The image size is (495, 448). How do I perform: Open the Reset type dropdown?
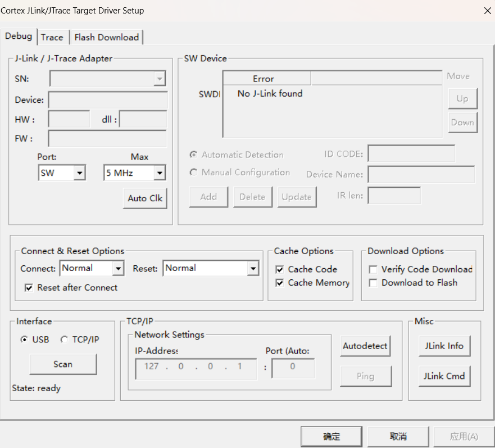point(253,269)
